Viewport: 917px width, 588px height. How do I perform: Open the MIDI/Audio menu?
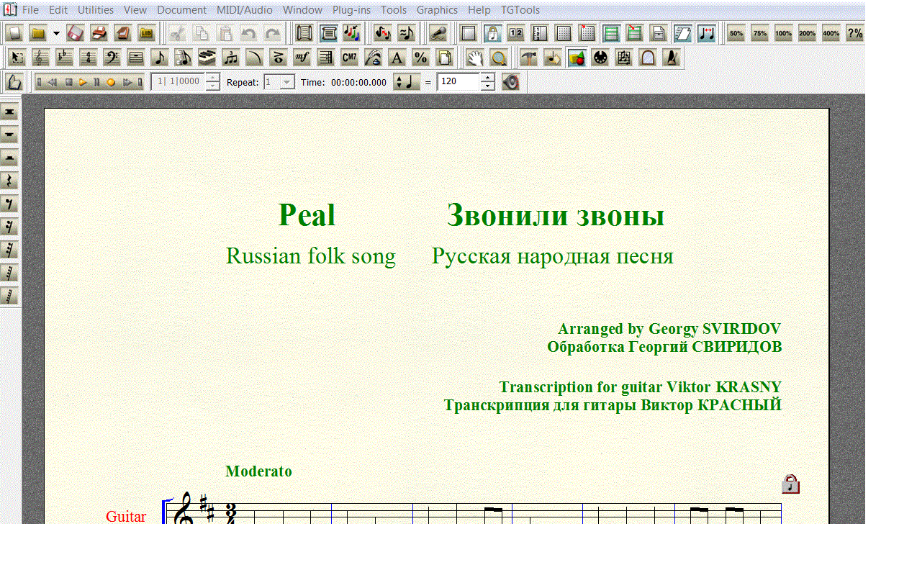[245, 10]
